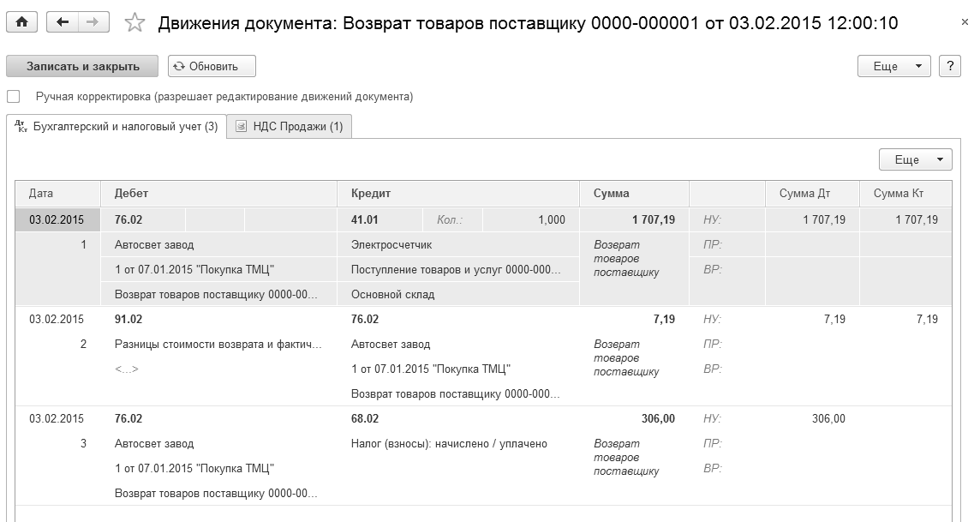Viewport: 980px width, 522px height.
Task: Open the top Еще dropdown menu
Action: (x=893, y=66)
